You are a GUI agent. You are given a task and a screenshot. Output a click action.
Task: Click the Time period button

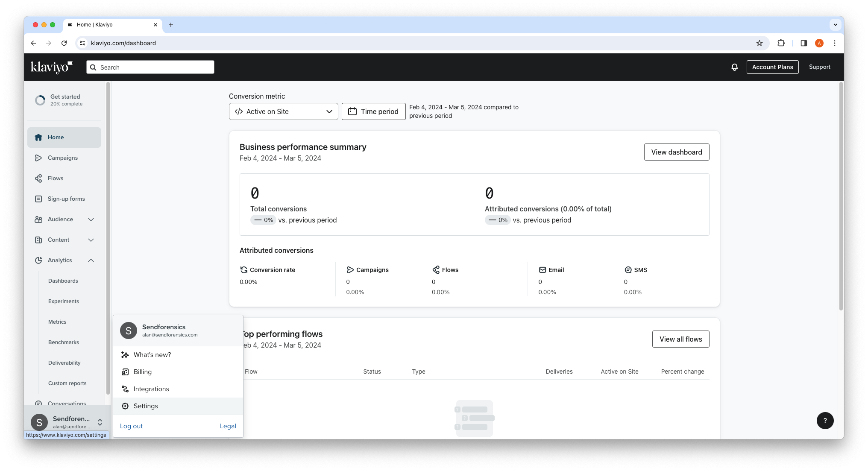373,111
